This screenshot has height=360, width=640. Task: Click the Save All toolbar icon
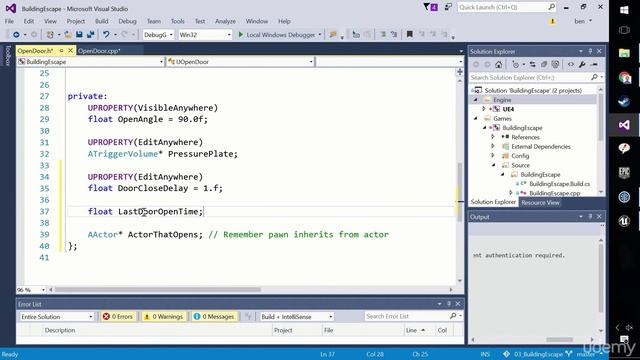[90, 35]
